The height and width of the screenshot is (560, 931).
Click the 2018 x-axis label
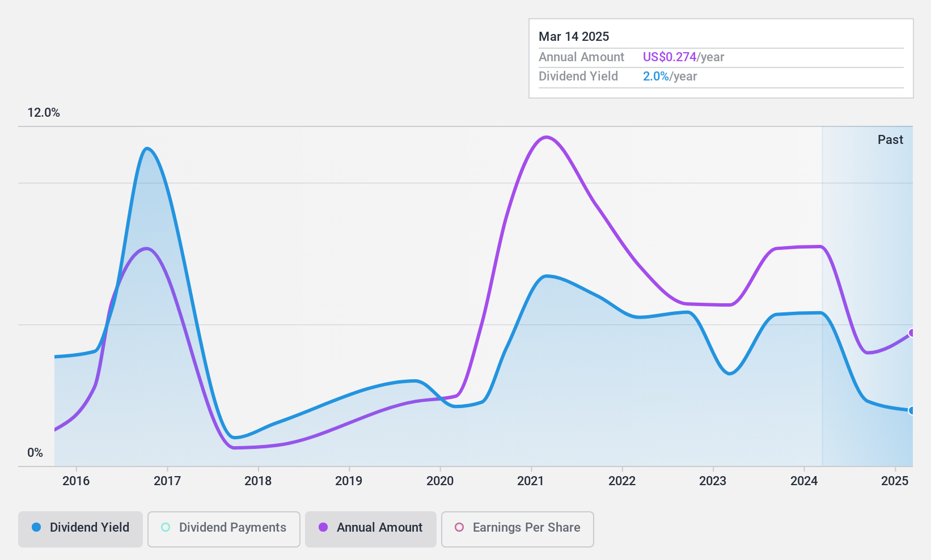[x=258, y=481]
